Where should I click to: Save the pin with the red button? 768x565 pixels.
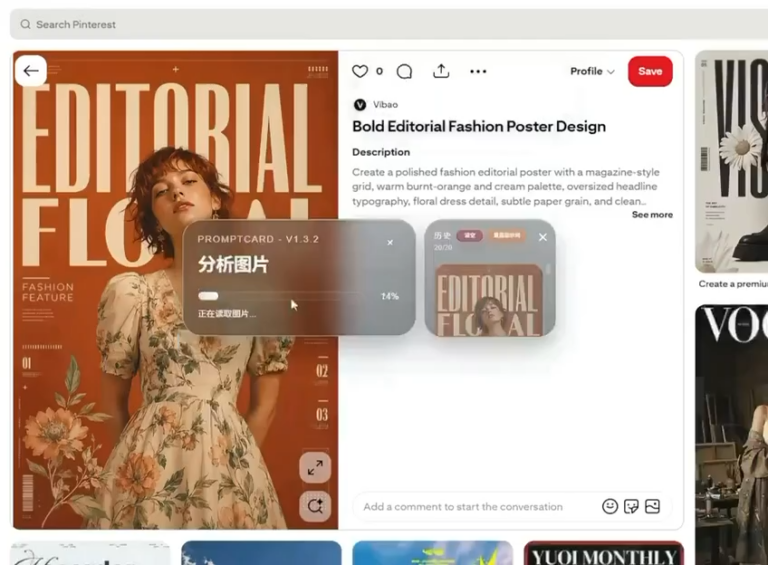(650, 71)
